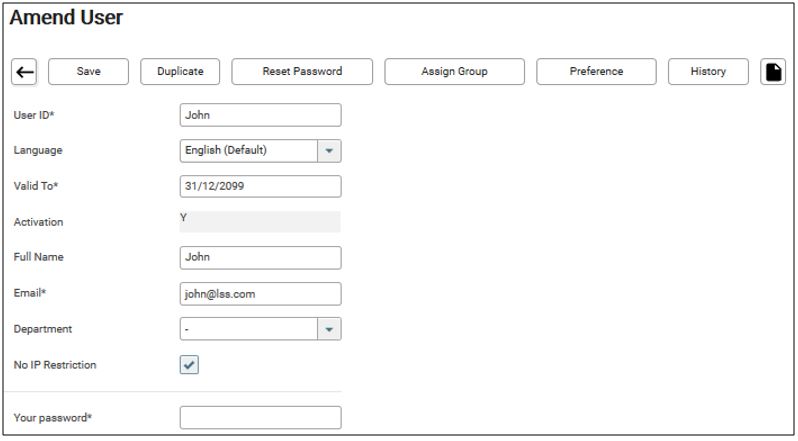Duplicate this user record

[x=180, y=72]
